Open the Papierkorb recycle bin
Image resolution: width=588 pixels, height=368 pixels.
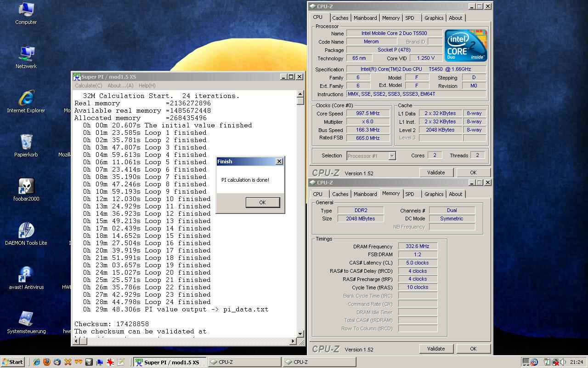26,145
